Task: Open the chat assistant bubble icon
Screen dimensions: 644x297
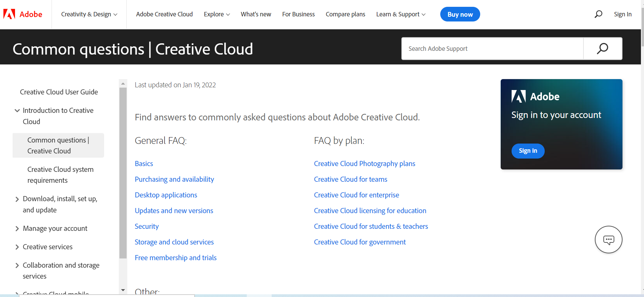Action: (x=608, y=240)
